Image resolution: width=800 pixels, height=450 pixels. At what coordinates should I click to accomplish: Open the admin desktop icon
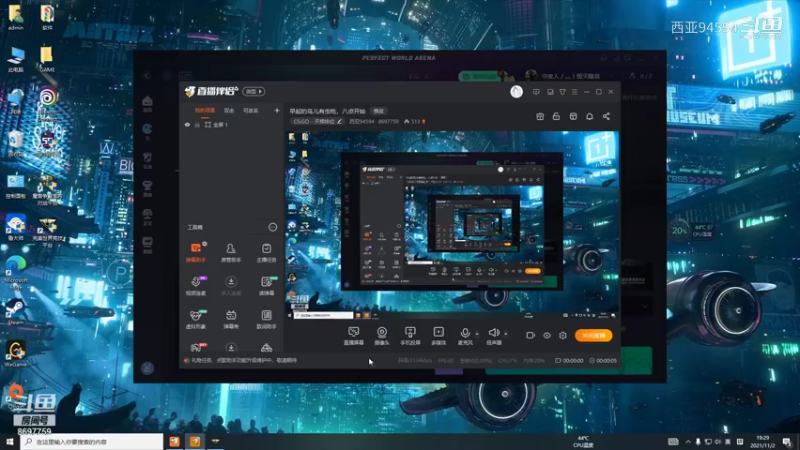click(x=15, y=17)
